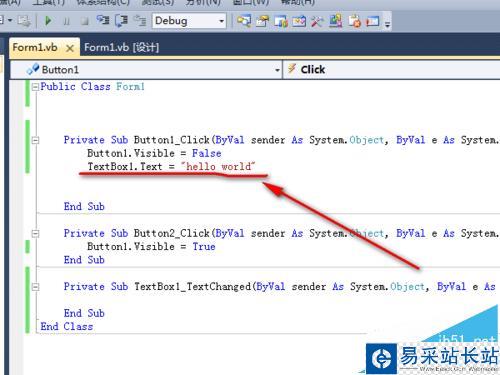Click the Form1 class name in code
Image resolution: width=500 pixels, height=375 pixels.
click(x=130, y=87)
